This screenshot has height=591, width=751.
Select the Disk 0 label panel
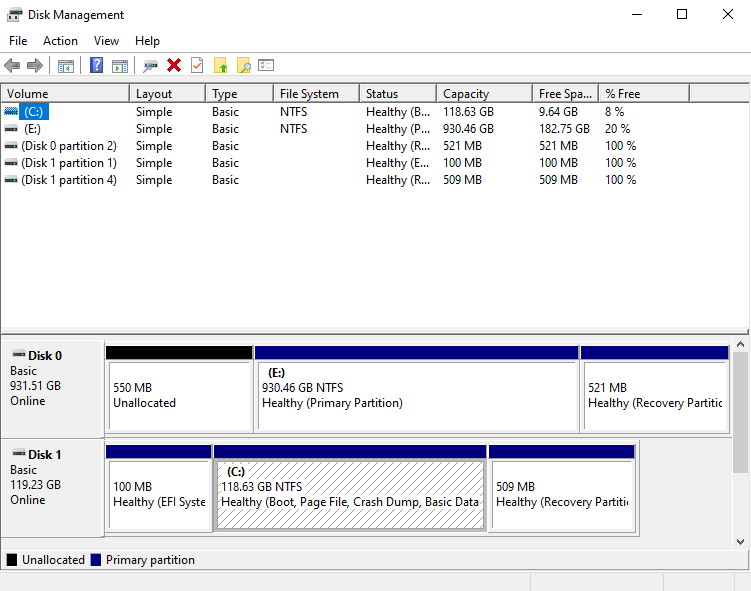click(53, 388)
